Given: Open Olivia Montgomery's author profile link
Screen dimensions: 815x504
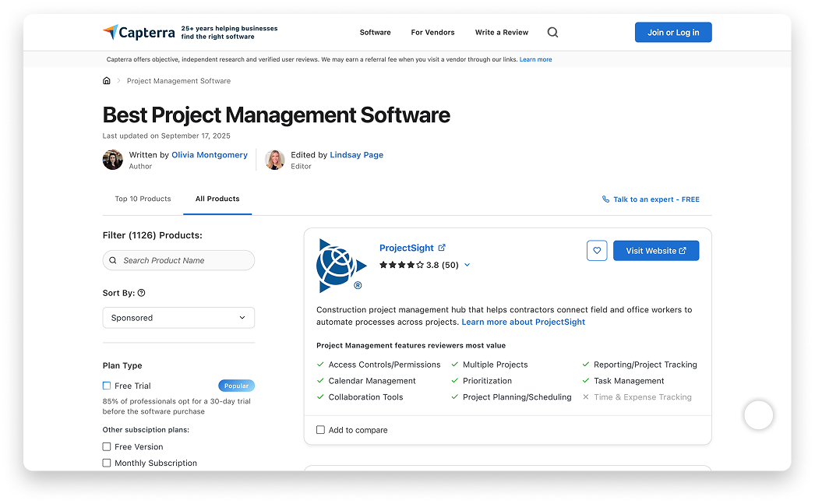Looking at the screenshot, I should pyautogui.click(x=210, y=155).
